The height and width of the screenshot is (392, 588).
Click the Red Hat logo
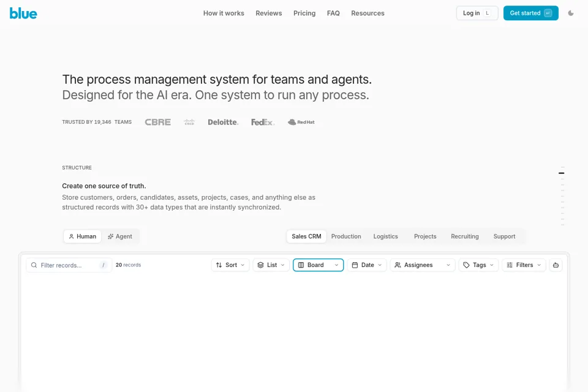(x=301, y=123)
